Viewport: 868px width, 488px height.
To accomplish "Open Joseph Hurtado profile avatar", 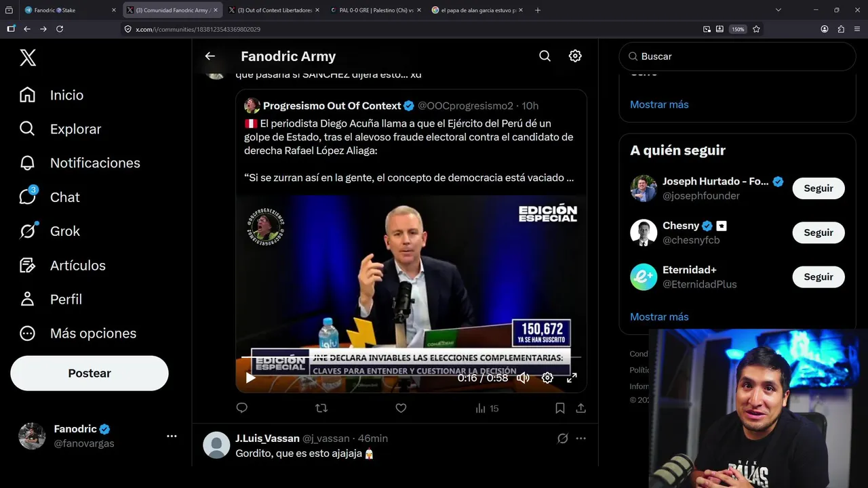I will pyautogui.click(x=644, y=188).
